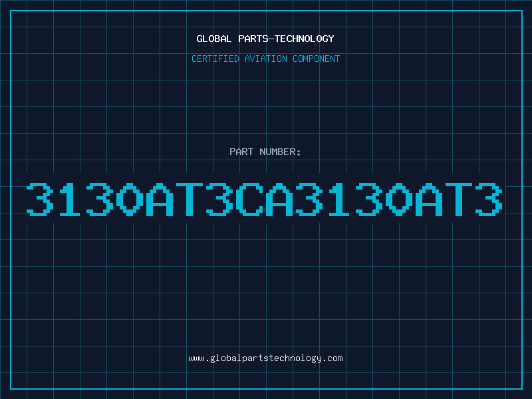Click the GLOBAL PARTS-TECHNOLOGY heading

265,39
